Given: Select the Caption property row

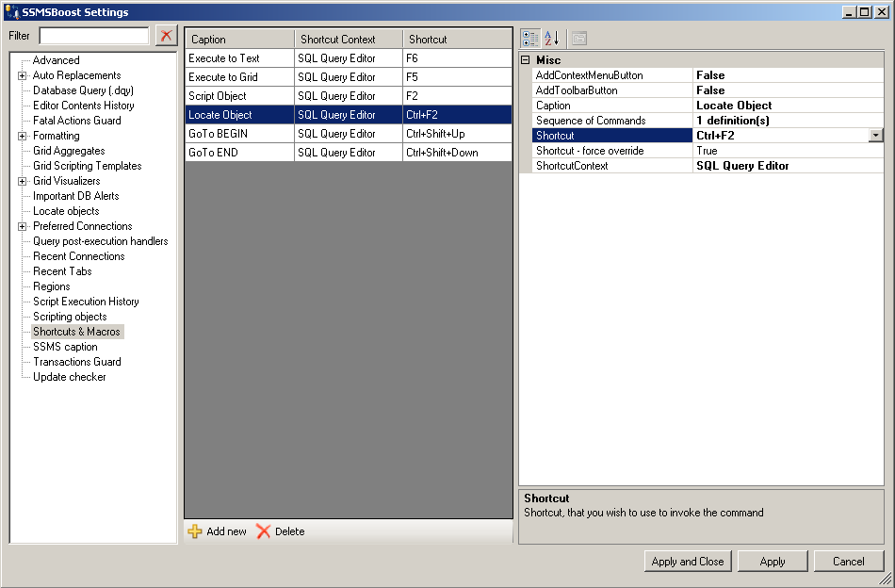Looking at the screenshot, I should [708, 106].
